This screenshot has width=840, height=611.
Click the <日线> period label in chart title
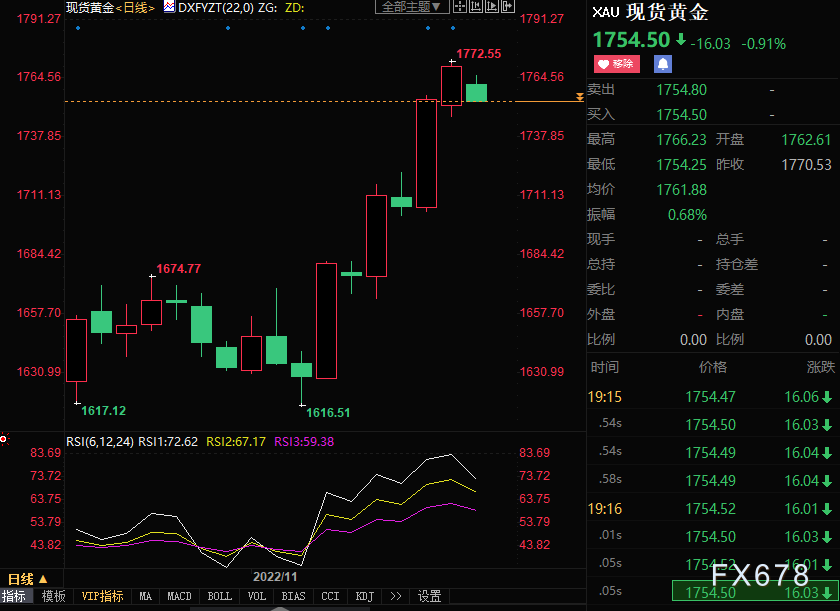135,7
